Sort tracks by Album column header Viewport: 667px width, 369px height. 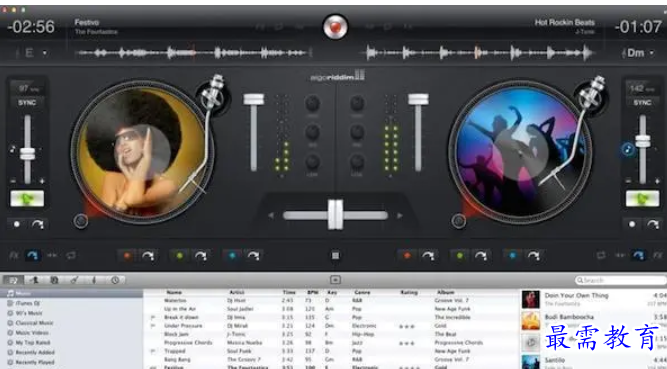pos(445,292)
